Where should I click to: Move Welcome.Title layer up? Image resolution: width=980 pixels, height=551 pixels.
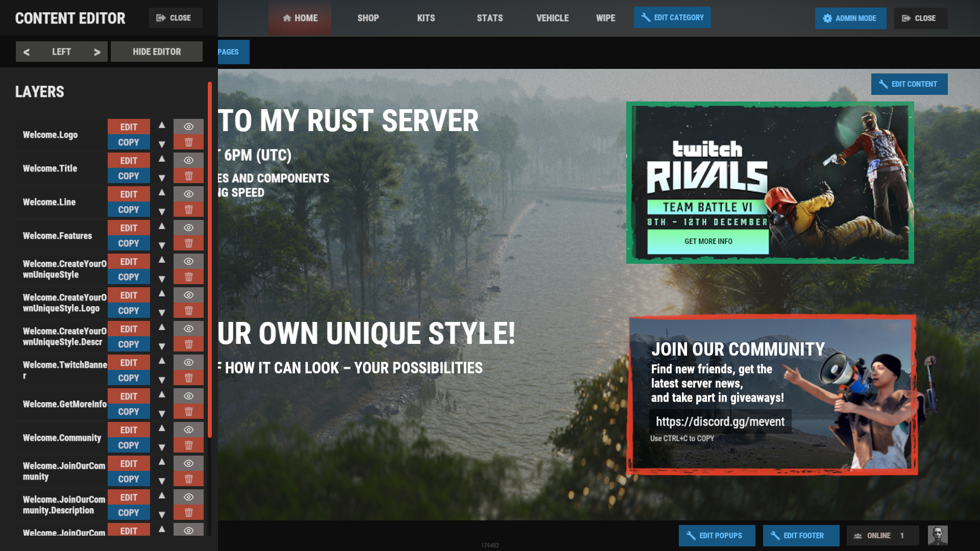click(x=162, y=159)
